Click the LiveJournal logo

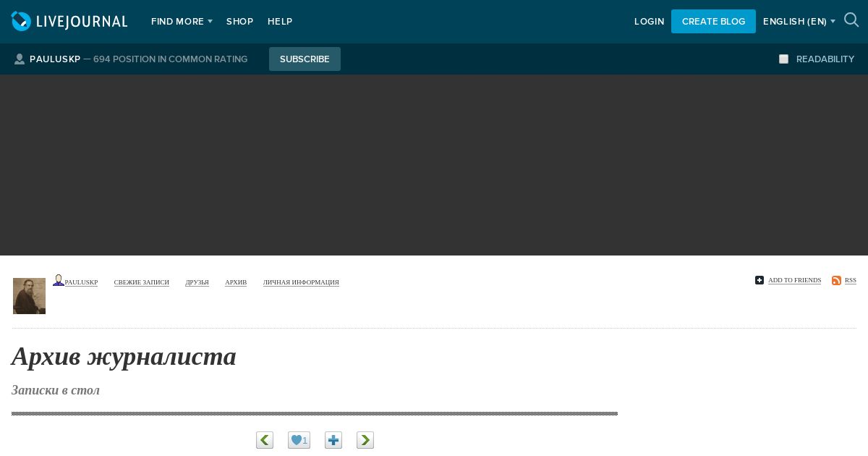click(x=69, y=21)
